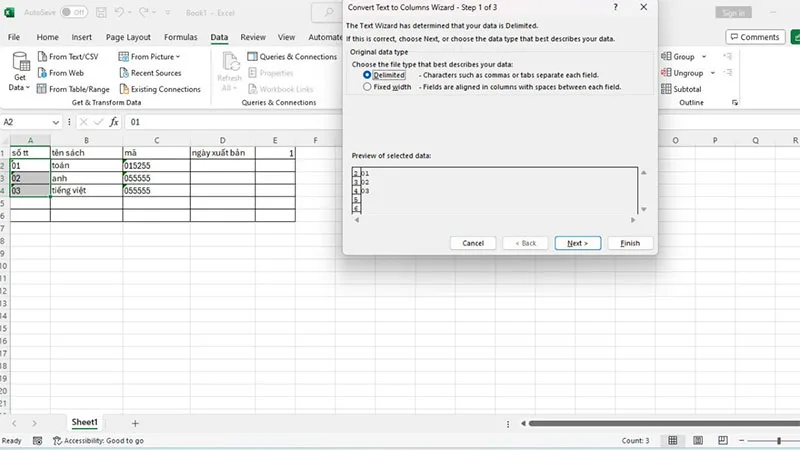
Task: Close the Convert Text wizard
Action: [643, 7]
